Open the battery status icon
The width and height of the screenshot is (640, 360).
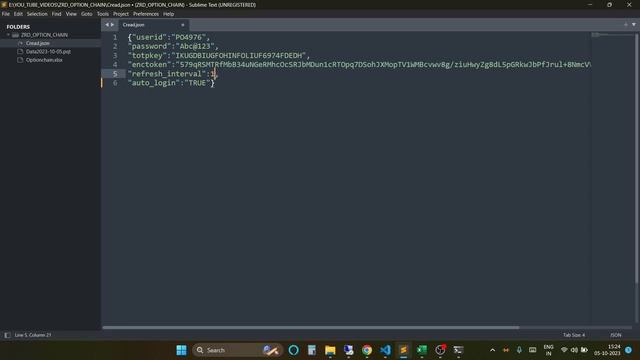584,350
